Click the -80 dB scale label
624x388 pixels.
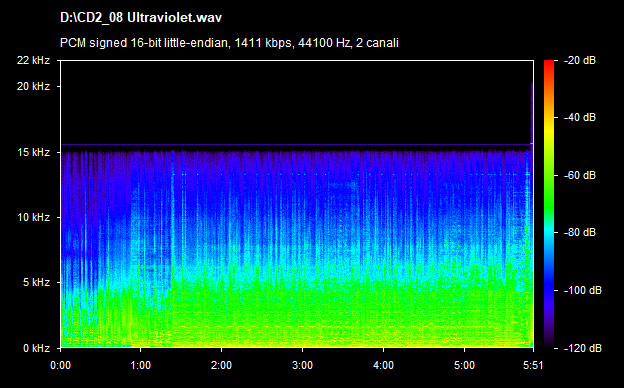pyautogui.click(x=580, y=232)
